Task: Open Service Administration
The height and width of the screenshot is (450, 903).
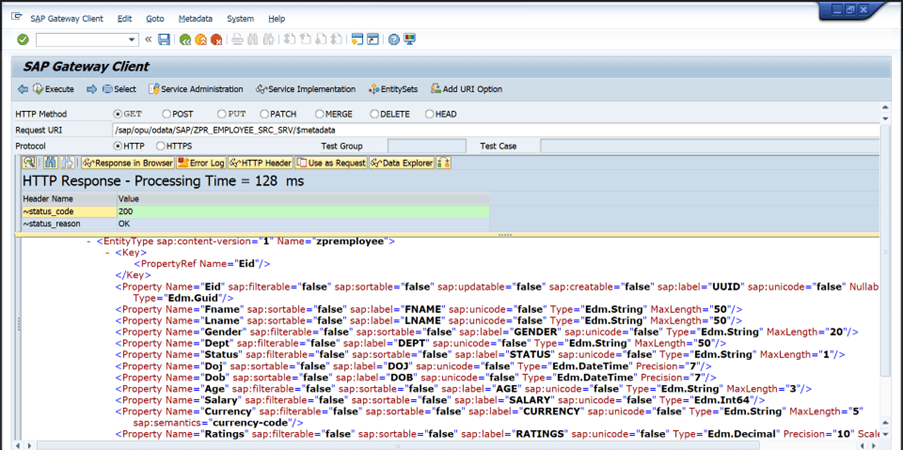Action: (196, 89)
